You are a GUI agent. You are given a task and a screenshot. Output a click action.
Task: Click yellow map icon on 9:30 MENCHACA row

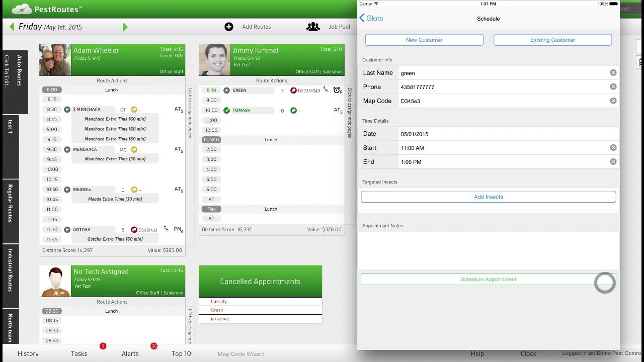(x=134, y=149)
